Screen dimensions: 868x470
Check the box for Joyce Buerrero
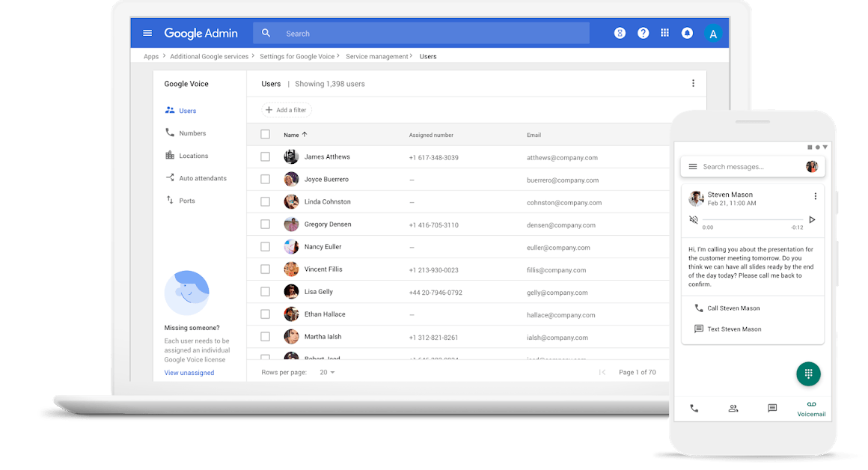tap(265, 180)
